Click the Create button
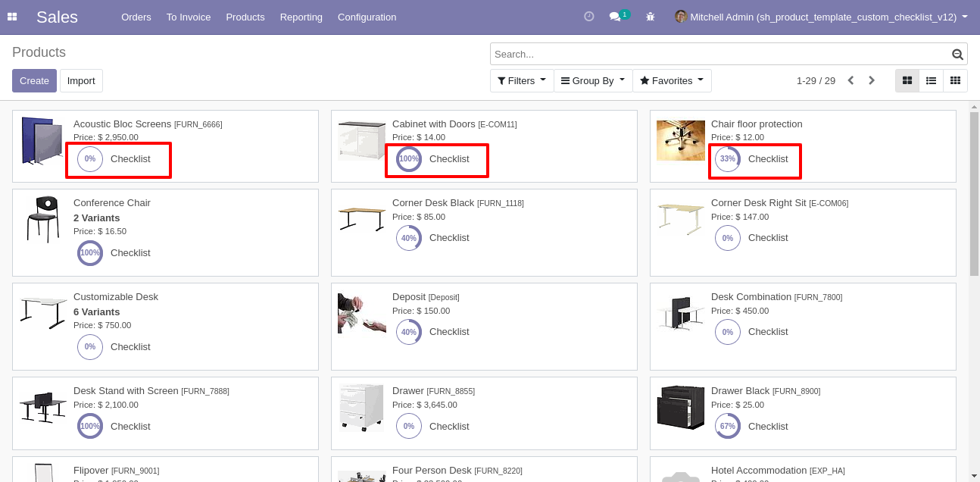Screen dimensions: 980x482 [34, 81]
